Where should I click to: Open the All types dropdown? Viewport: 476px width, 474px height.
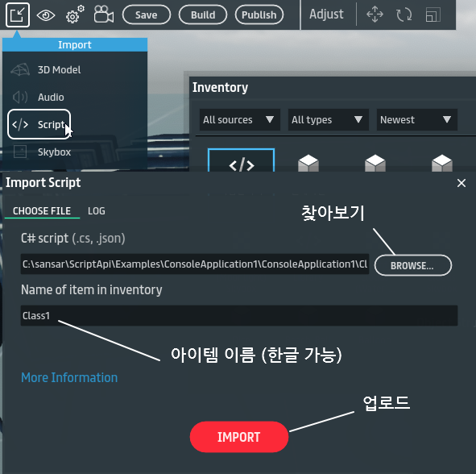(328, 120)
